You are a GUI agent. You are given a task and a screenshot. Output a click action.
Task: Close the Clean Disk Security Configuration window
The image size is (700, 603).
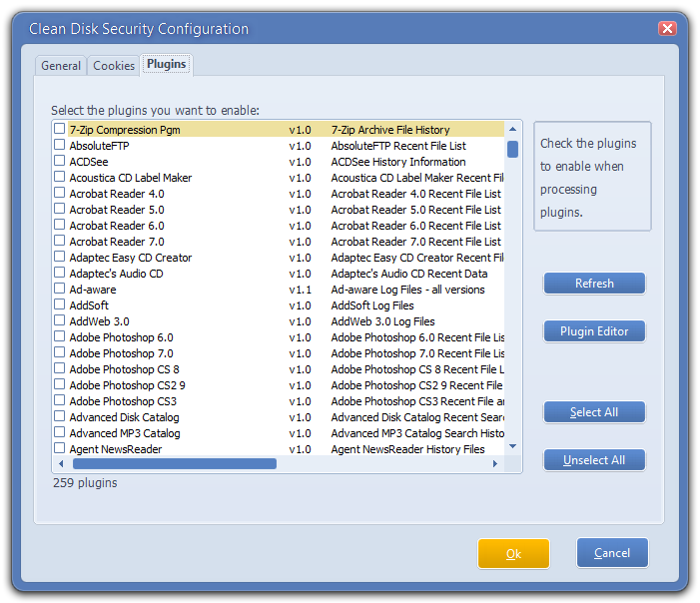point(667,29)
